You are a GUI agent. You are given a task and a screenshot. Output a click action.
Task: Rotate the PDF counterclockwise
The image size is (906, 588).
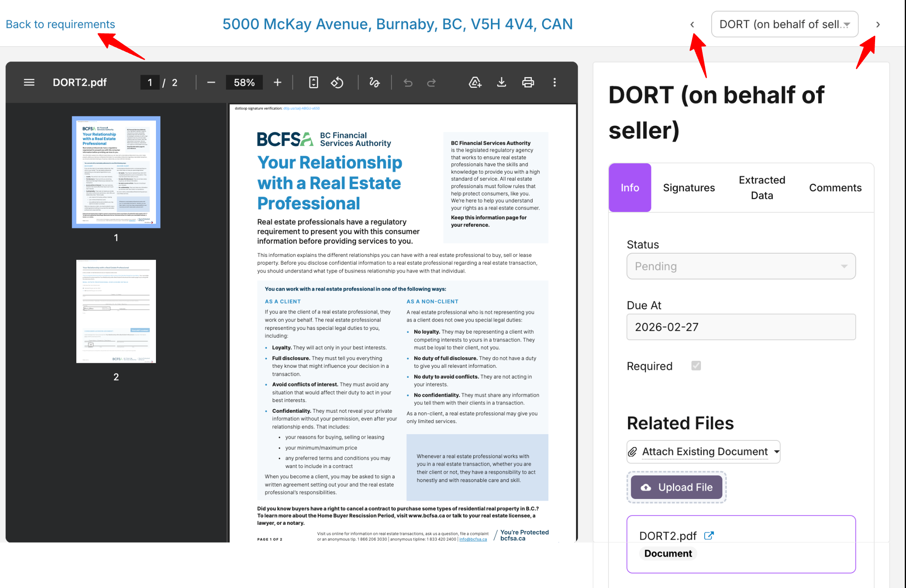(337, 82)
